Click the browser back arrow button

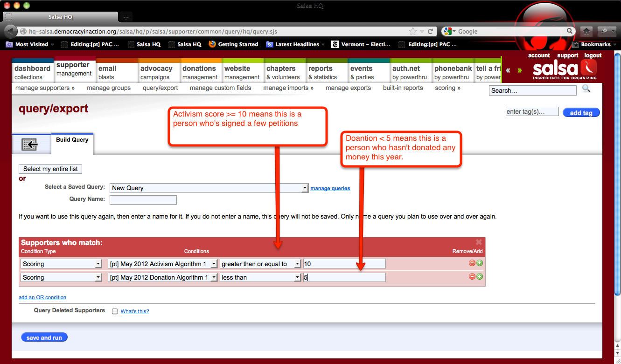(x=11, y=31)
